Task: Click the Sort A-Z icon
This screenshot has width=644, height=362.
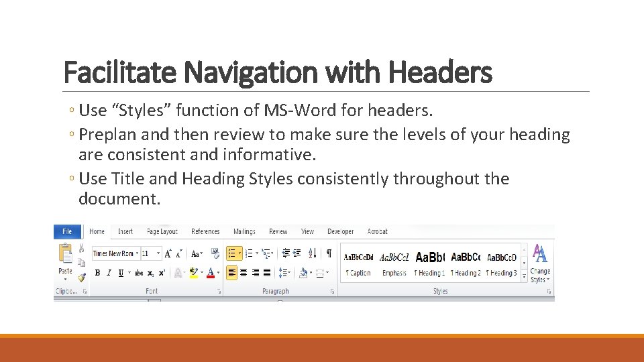Action: click(x=312, y=253)
